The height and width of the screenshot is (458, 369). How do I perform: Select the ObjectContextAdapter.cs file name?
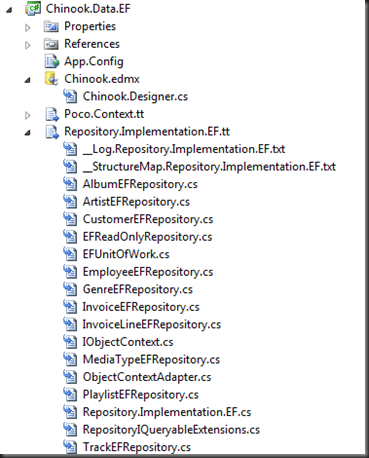point(147,377)
